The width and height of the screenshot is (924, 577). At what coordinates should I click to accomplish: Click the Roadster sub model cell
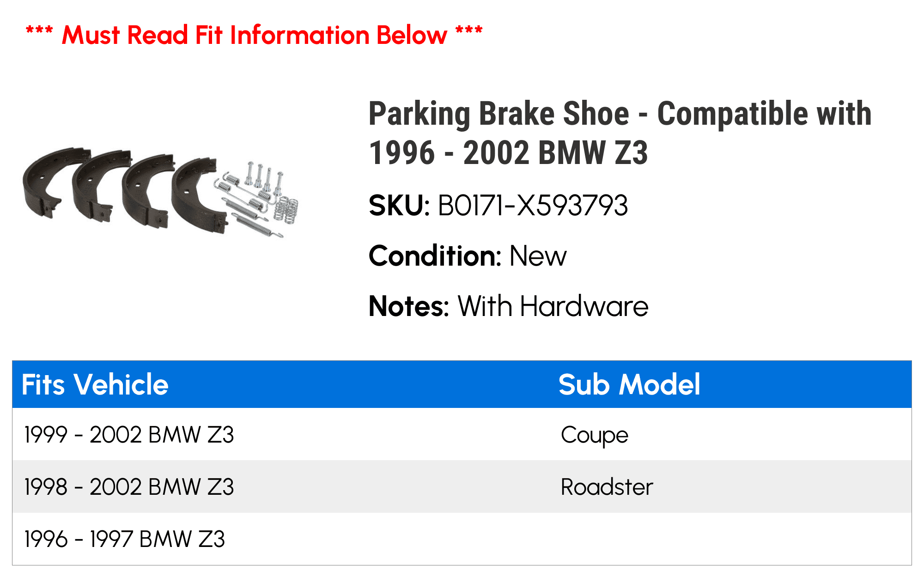[607, 487]
